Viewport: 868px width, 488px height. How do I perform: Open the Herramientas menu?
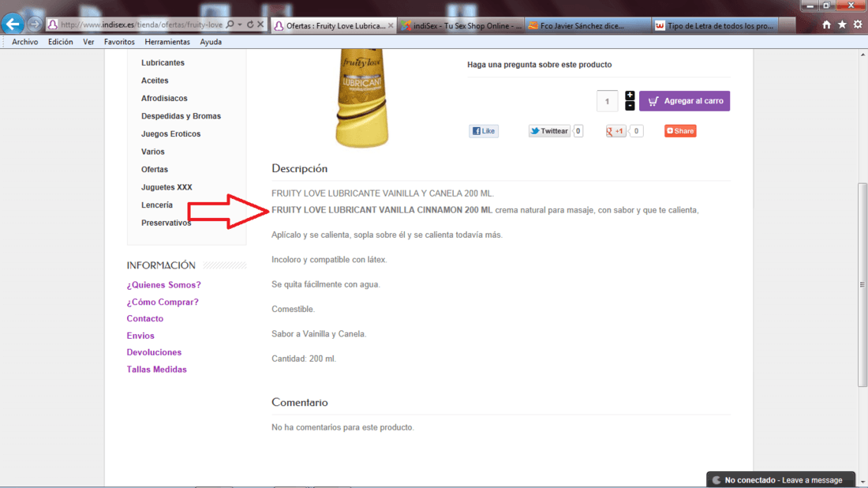(x=167, y=42)
